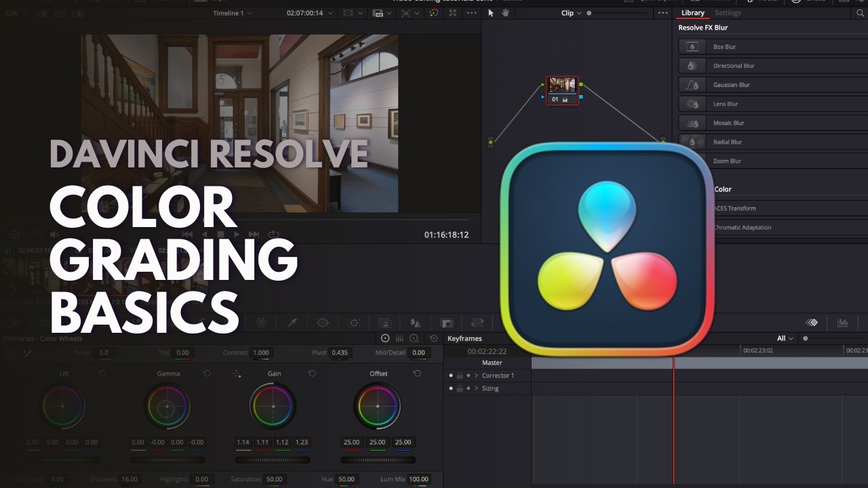Toggle the Sizing enable dot
This screenshot has width=868, height=488.
451,388
